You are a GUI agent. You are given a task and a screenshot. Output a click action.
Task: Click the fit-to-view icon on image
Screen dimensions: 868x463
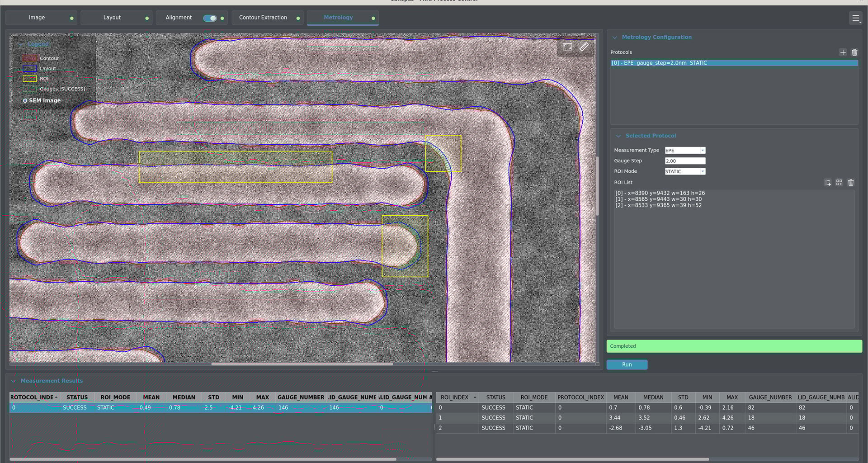pyautogui.click(x=567, y=47)
